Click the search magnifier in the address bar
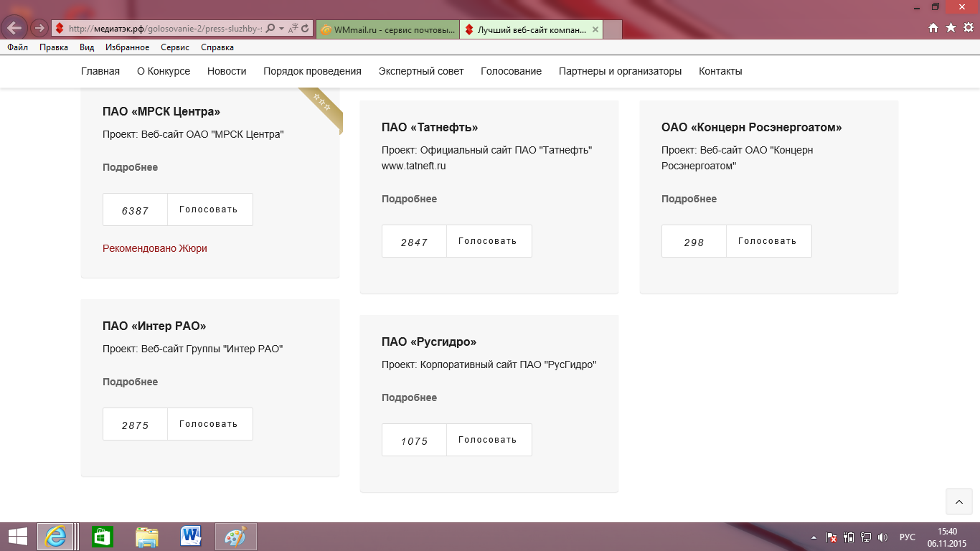Image resolution: width=980 pixels, height=551 pixels. tap(270, 29)
